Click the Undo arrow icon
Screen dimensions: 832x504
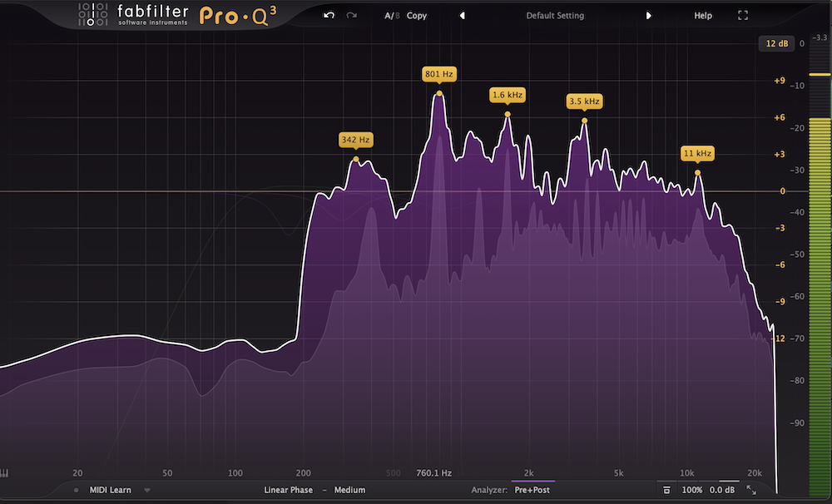329,15
